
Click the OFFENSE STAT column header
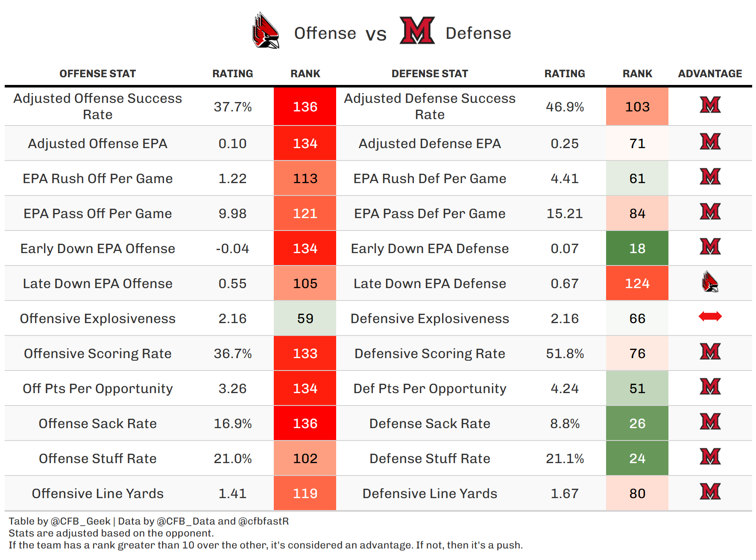(97, 74)
